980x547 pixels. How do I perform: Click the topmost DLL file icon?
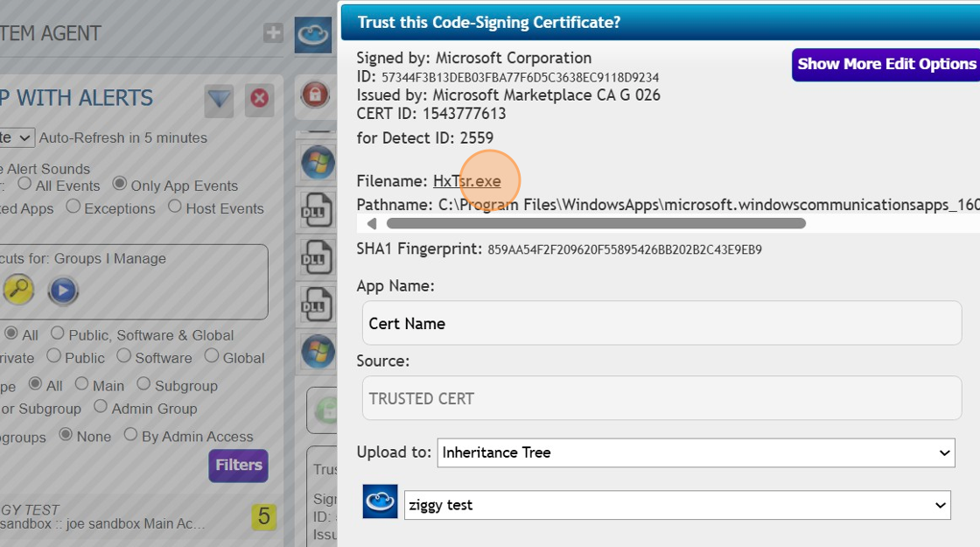tap(317, 210)
